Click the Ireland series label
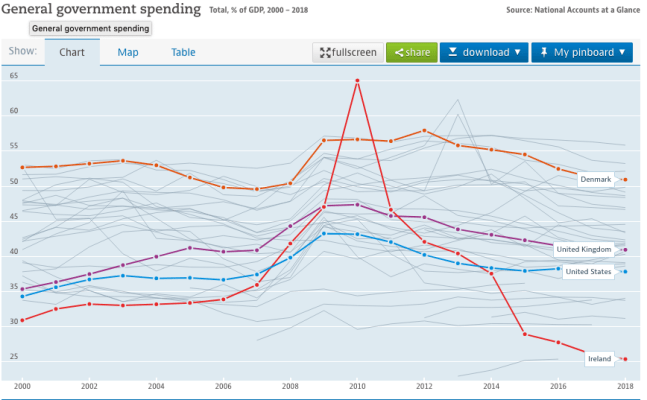The image size is (647, 400). [600, 358]
